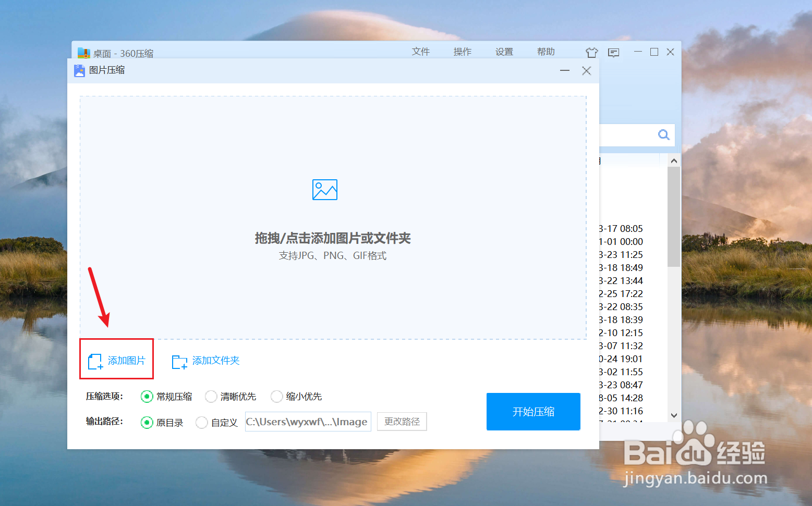
Task: Click the image placeholder icon in drop zone
Action: coord(324,190)
